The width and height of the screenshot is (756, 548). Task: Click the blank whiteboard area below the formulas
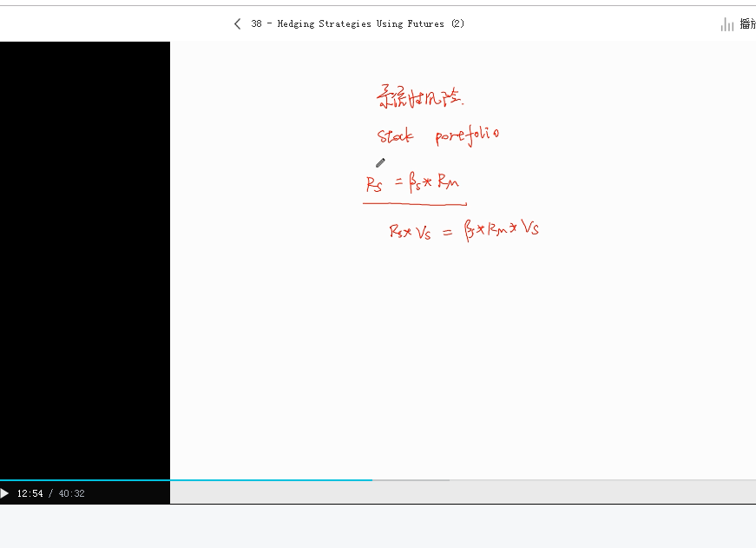pos(460,365)
